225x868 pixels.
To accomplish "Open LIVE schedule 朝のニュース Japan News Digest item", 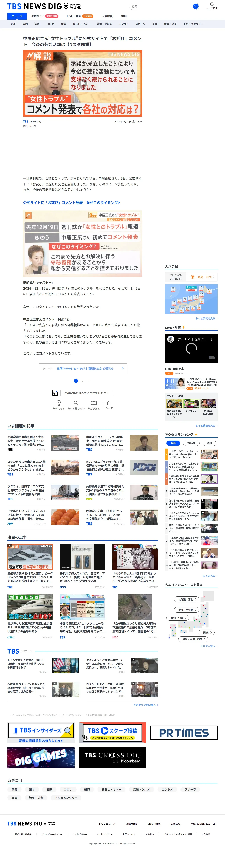I will (x=191, y=384).
